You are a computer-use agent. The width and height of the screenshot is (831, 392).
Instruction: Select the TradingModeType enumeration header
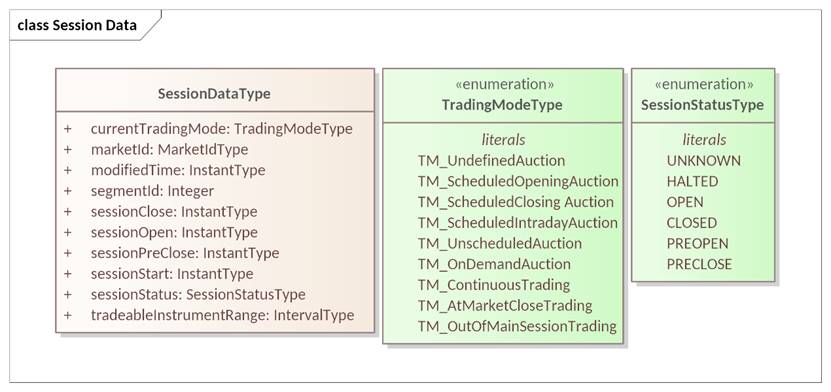click(x=502, y=95)
